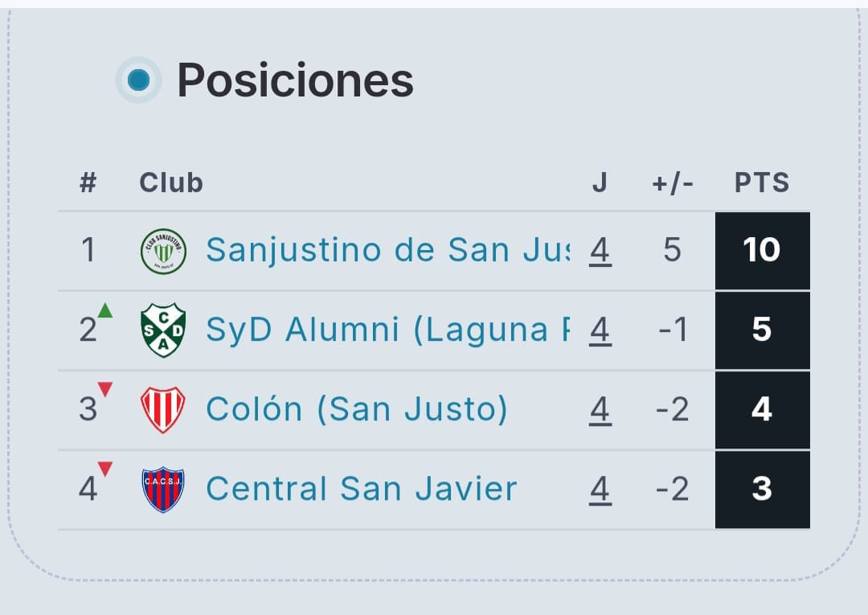Viewport: 868px width, 615px height.
Task: Click the red down arrow on position 3
Action: coord(105,390)
